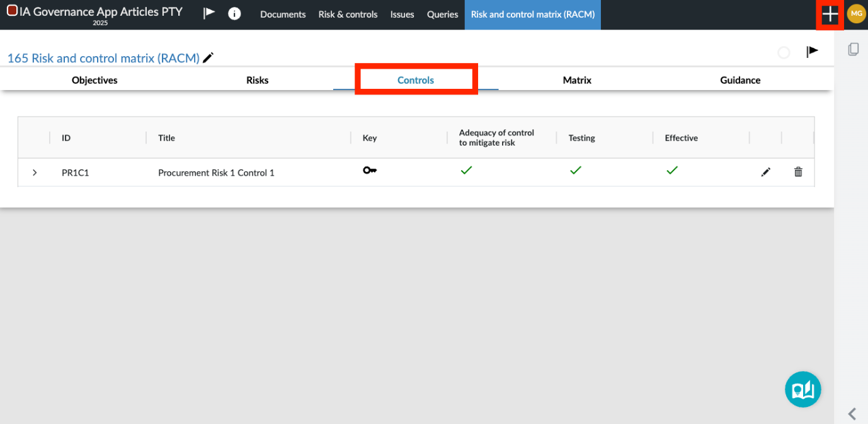Image resolution: width=868 pixels, height=424 pixels.
Task: Open Documents in the top menu
Action: (x=283, y=14)
